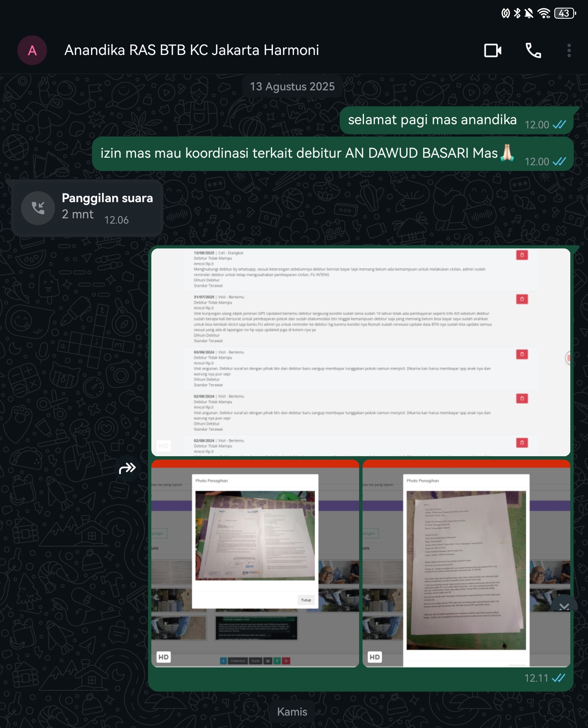The height and width of the screenshot is (728, 588).
Task: Open contact info from Anandika RAS BTB name
Action: [x=192, y=50]
